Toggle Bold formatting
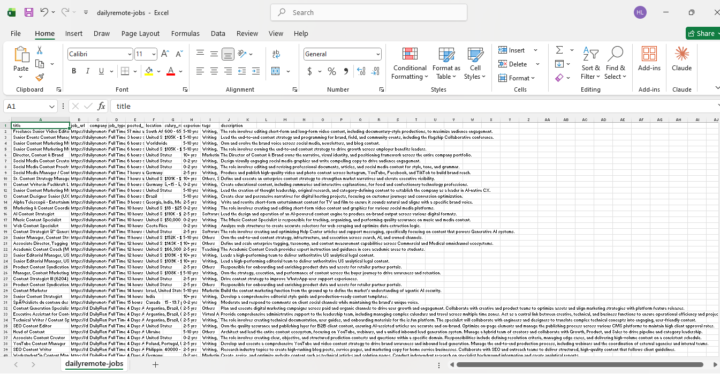720x374 pixels. point(73,71)
